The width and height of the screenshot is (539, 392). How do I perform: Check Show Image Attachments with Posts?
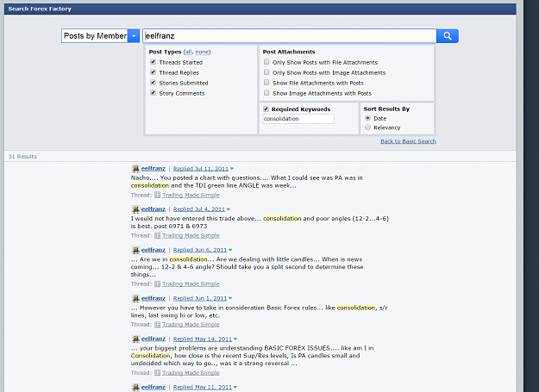pos(266,93)
